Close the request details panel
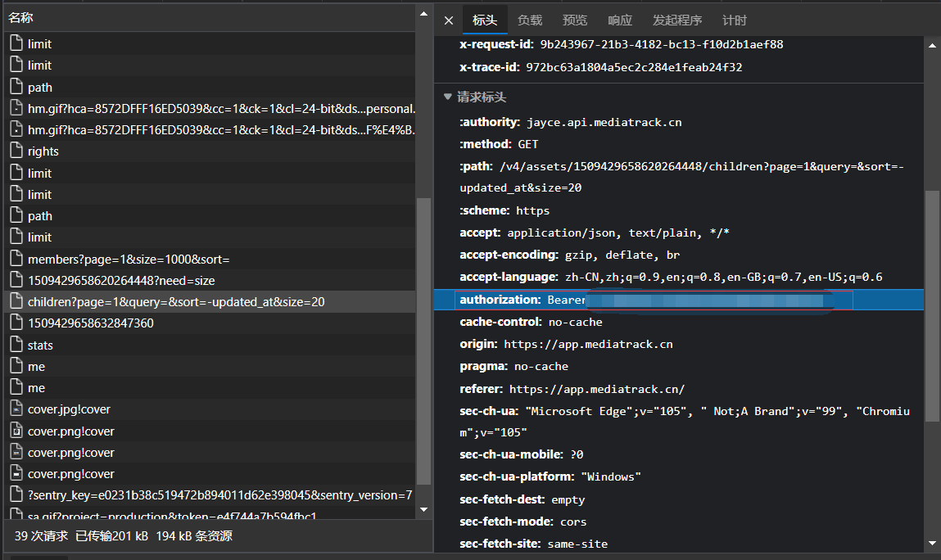Screen dimensions: 941x560 point(448,20)
